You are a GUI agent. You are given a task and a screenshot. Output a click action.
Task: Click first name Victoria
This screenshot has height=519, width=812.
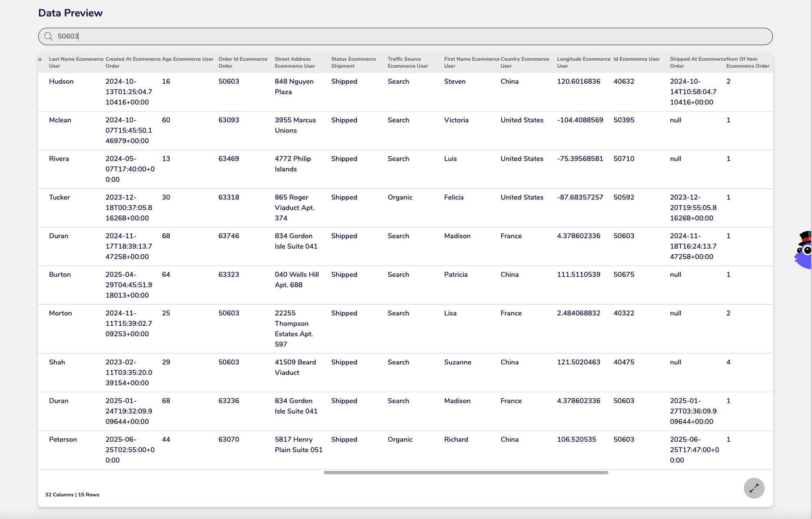coord(456,120)
